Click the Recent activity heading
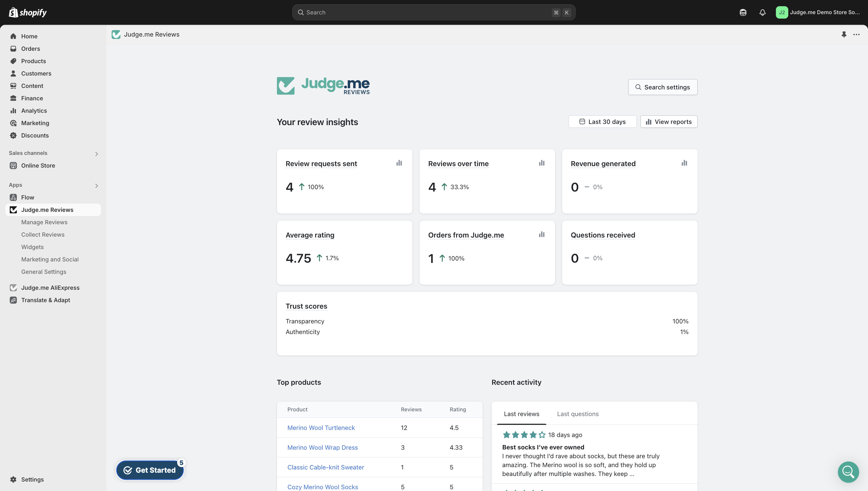 [516, 382]
